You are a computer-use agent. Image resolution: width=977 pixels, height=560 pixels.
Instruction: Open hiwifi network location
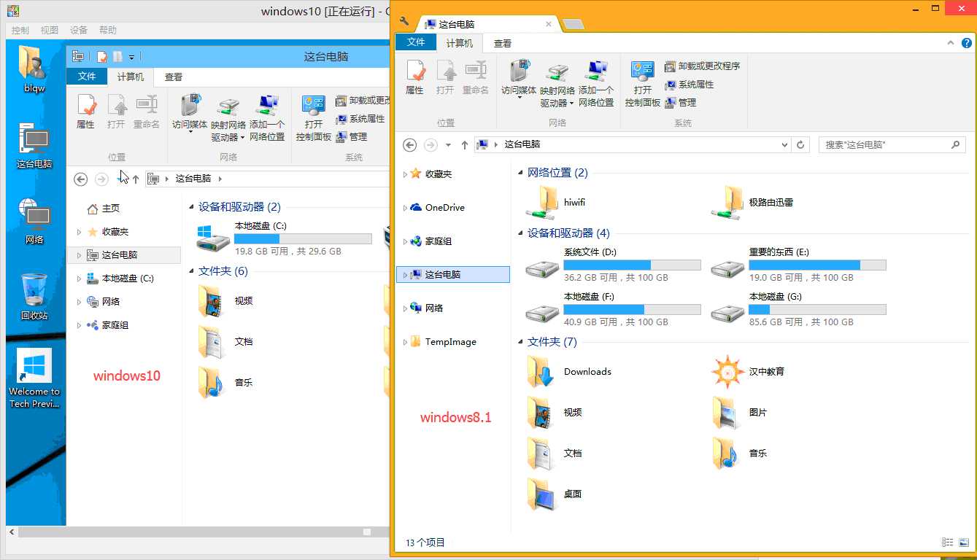tap(556, 203)
